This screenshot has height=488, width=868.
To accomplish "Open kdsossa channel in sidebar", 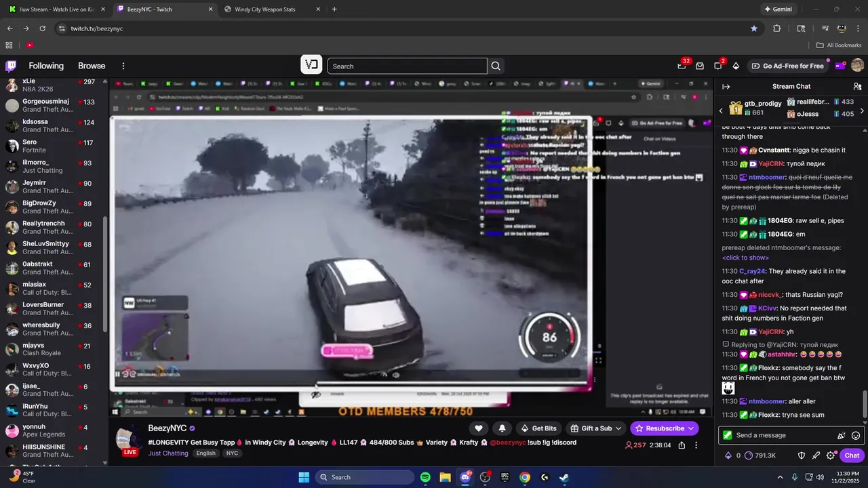I will point(53,126).
